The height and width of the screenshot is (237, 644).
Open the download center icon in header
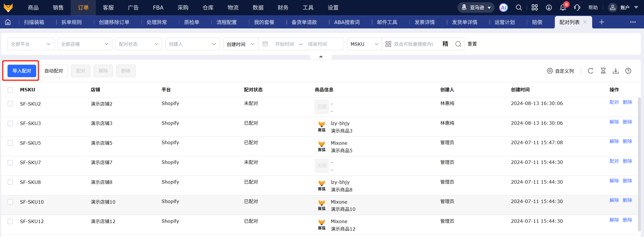tap(549, 8)
